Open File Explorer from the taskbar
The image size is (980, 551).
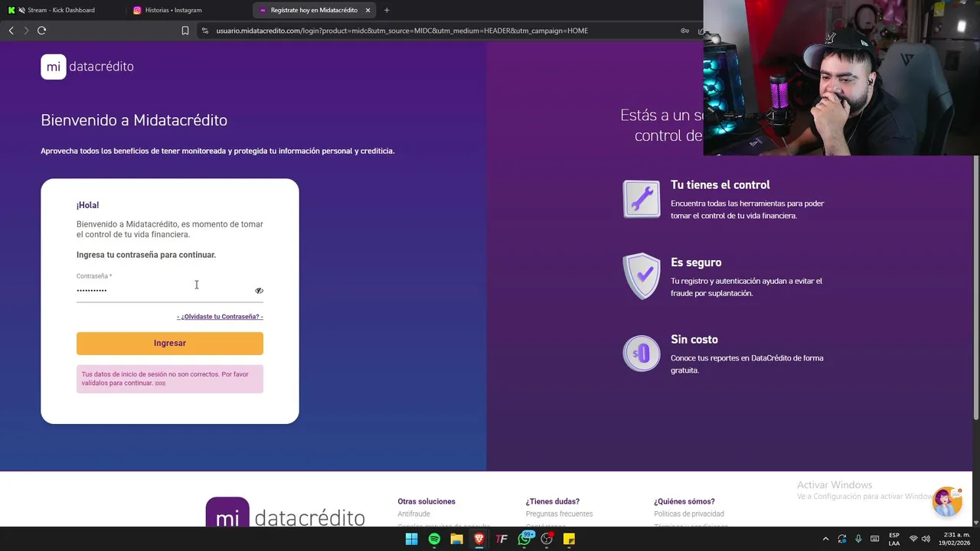tap(456, 539)
